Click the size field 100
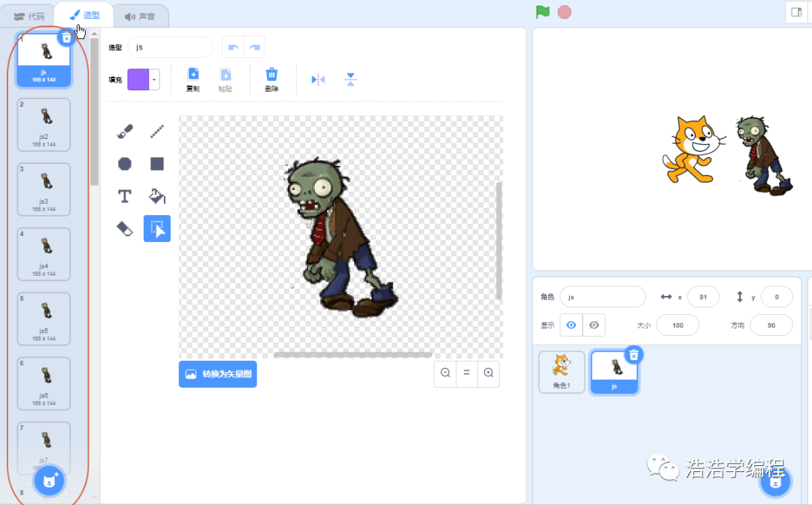The width and height of the screenshot is (812, 505). [677, 325]
